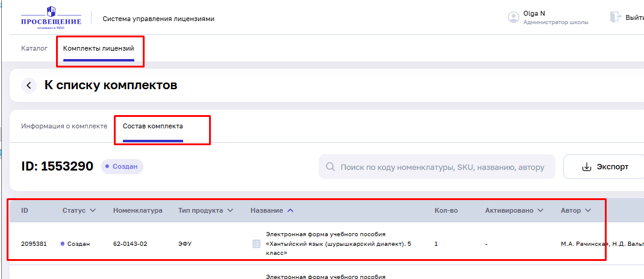Click the back arrow button
The image size is (644, 279).
point(29,86)
